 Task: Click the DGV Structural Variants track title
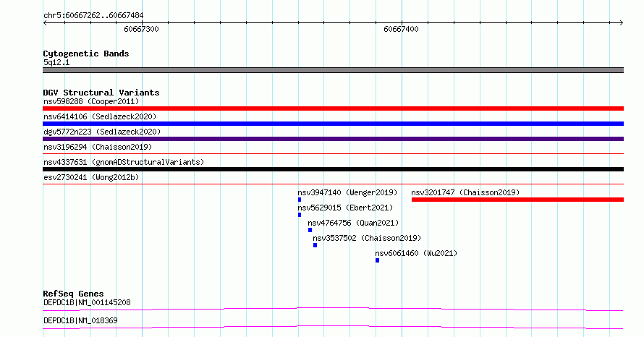101,93
